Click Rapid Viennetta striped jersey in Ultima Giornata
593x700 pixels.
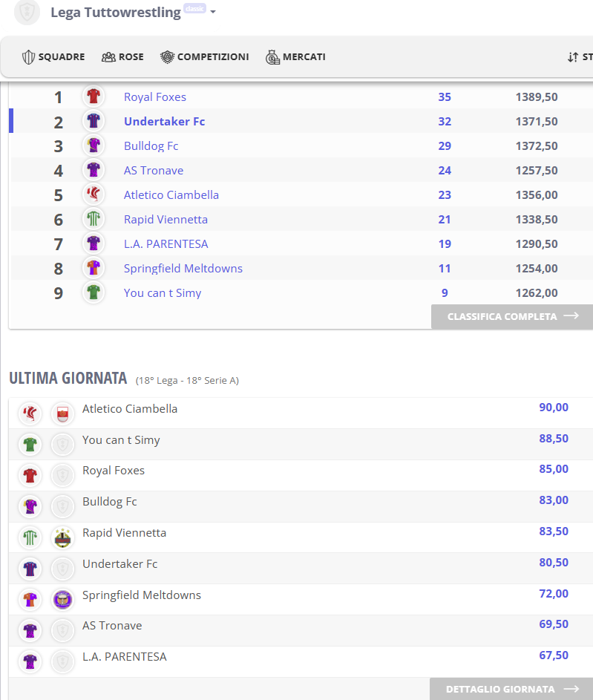click(x=30, y=537)
